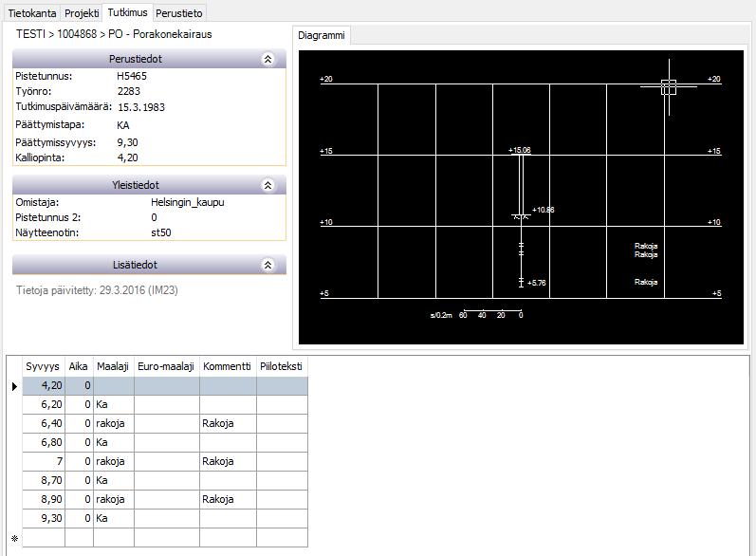This screenshot has width=756, height=556.
Task: Select the Diagrammi tab
Action: 322,35
